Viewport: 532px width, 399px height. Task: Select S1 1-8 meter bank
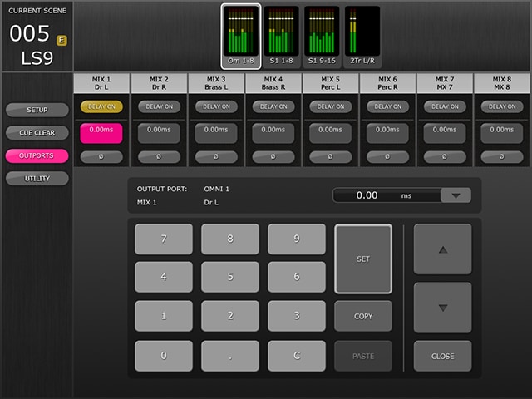[282, 36]
